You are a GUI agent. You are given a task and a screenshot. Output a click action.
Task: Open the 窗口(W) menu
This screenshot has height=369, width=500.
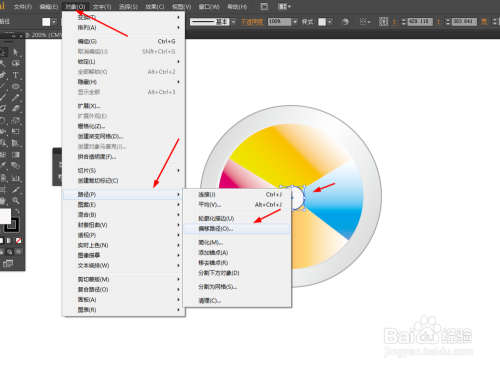(209, 7)
